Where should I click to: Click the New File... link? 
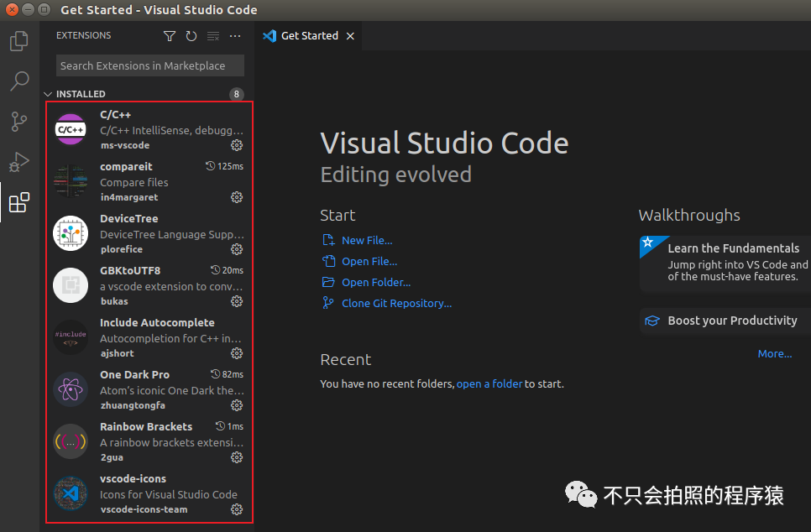(367, 241)
